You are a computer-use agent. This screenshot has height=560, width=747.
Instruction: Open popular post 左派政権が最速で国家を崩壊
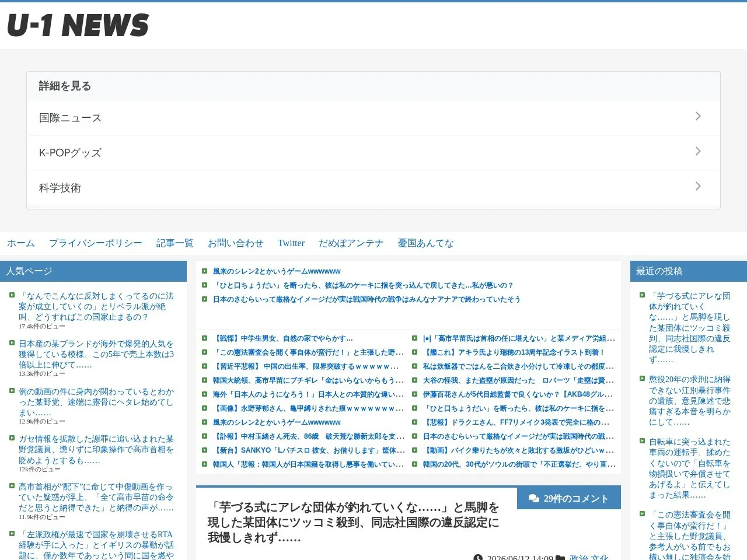point(96,545)
